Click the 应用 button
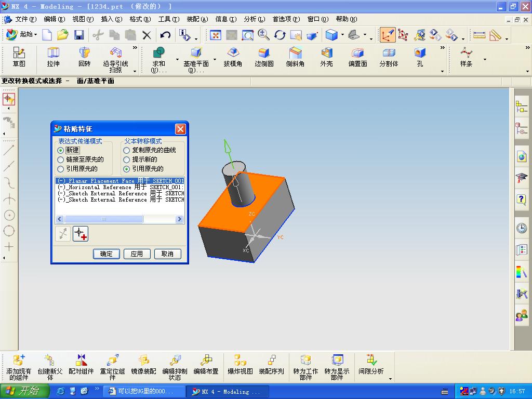The width and height of the screenshot is (532, 399). pyautogui.click(x=137, y=254)
